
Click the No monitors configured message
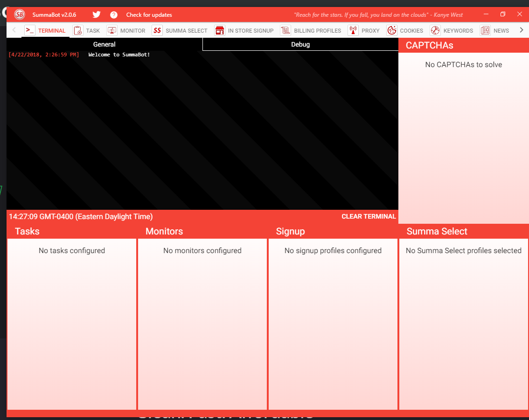202,250
